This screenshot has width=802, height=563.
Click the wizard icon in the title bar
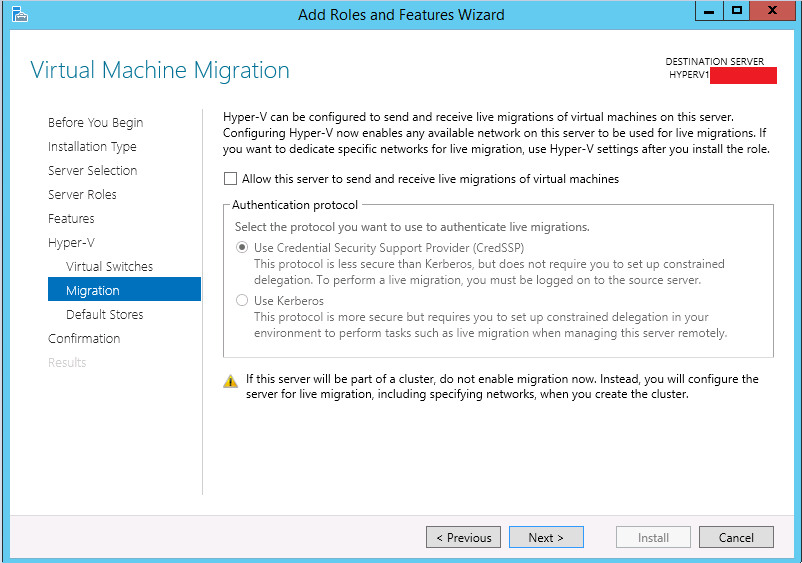[x=19, y=14]
